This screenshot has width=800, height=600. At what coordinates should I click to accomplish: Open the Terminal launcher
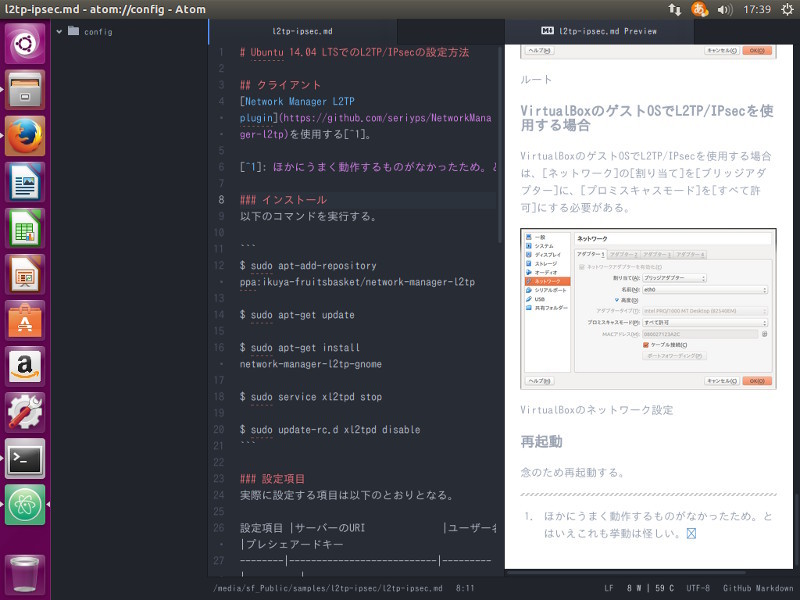(x=25, y=458)
